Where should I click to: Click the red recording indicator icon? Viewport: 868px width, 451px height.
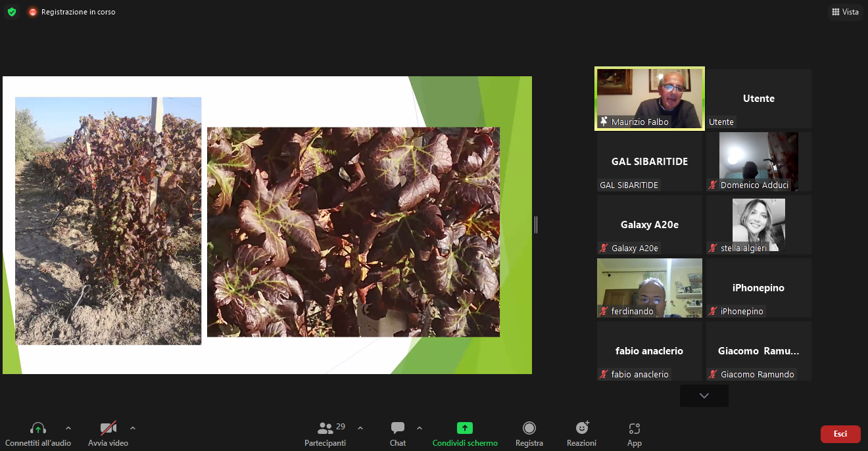33,12
